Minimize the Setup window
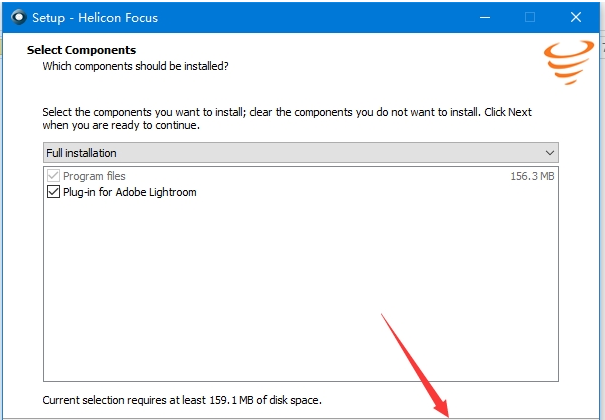Viewport: 605px width, 420px height. tap(485, 18)
